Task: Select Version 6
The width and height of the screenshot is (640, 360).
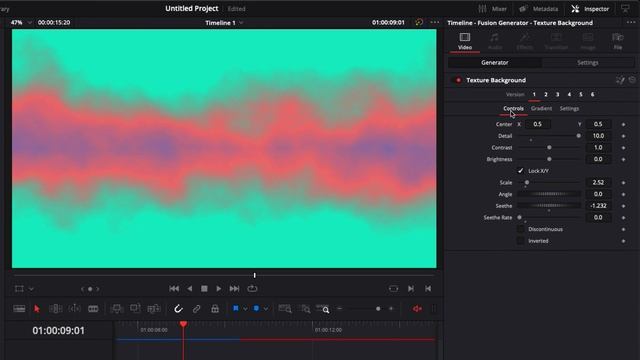Action: point(592,94)
